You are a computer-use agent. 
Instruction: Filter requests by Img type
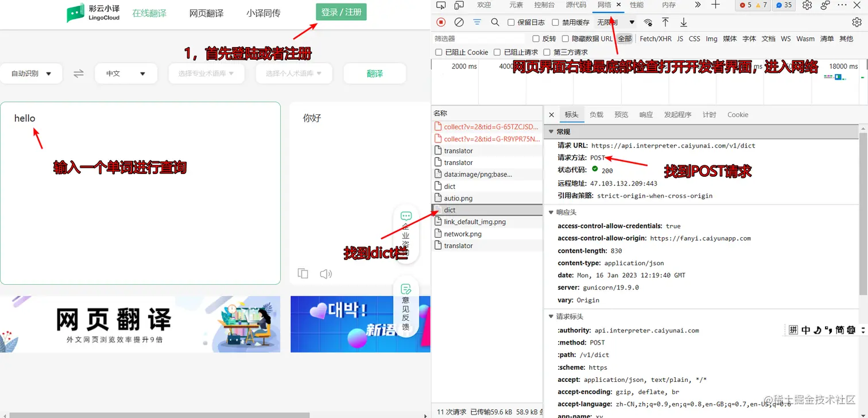711,38
